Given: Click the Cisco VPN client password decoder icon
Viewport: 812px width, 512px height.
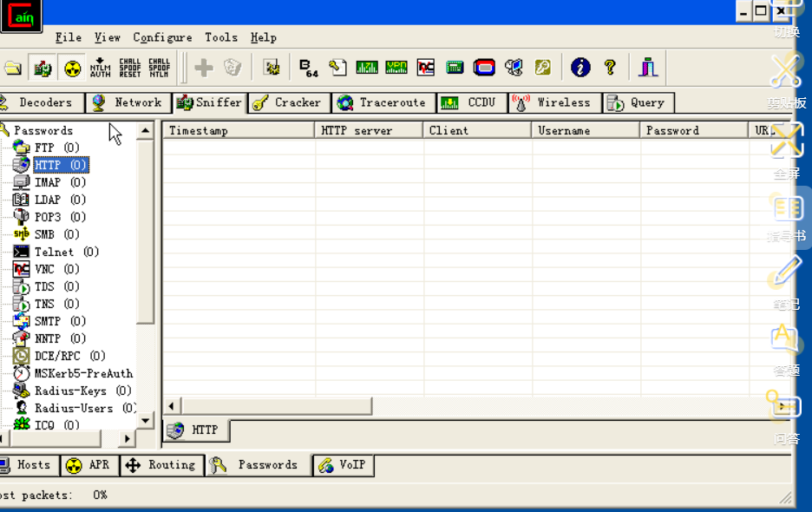Looking at the screenshot, I should pyautogui.click(x=396, y=68).
